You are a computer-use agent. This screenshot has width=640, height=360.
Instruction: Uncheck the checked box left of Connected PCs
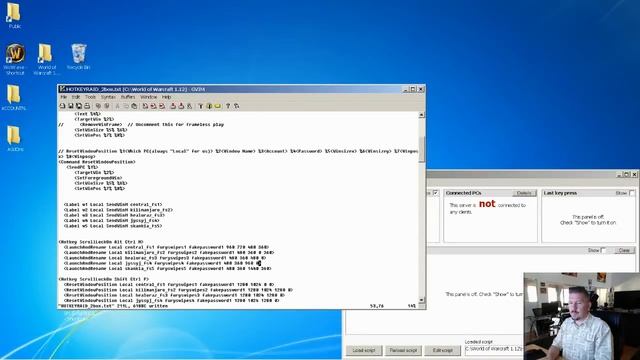point(436,193)
